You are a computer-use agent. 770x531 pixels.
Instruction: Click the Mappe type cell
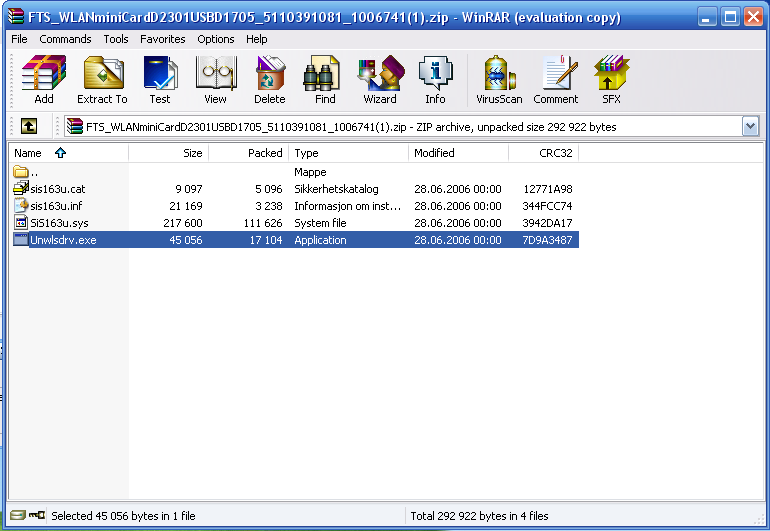click(x=310, y=172)
